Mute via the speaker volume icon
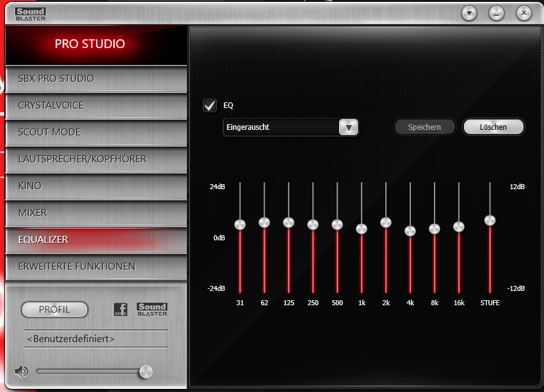Image resolution: width=544 pixels, height=392 pixels. pyautogui.click(x=21, y=371)
